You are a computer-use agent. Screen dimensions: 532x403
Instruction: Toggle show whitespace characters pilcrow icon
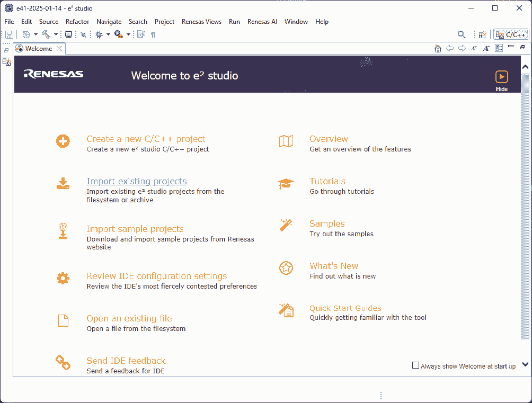pos(153,35)
